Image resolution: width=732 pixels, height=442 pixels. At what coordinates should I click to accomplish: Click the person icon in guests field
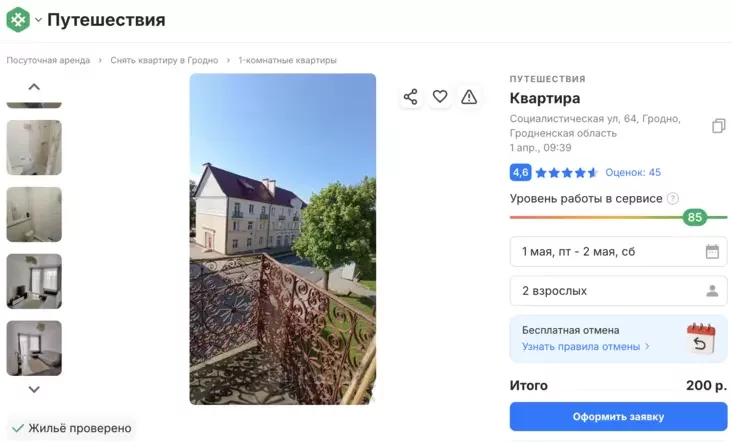click(x=712, y=291)
